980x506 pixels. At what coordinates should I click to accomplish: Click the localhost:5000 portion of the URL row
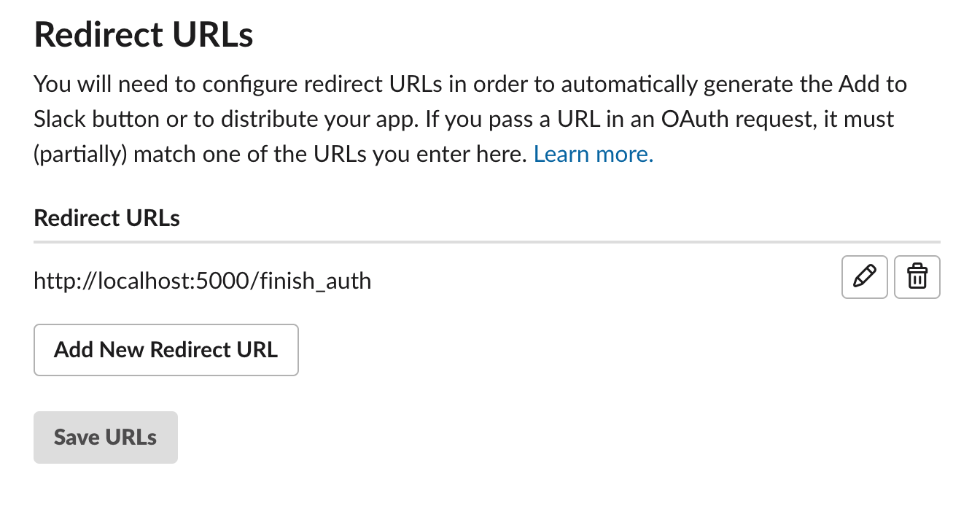point(171,280)
